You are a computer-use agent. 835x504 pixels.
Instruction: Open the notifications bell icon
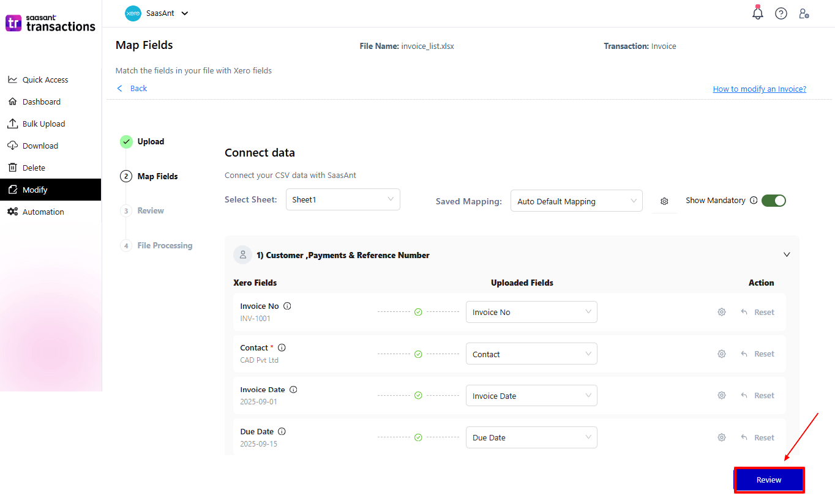click(758, 13)
